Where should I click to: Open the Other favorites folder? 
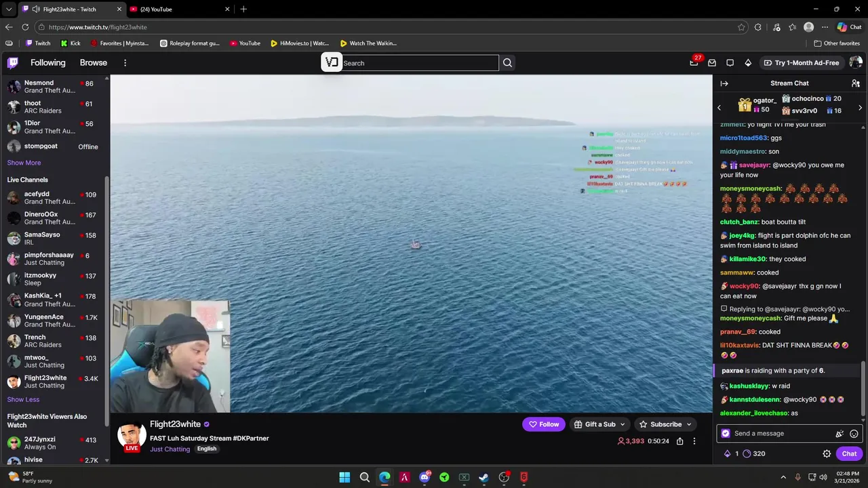click(837, 43)
